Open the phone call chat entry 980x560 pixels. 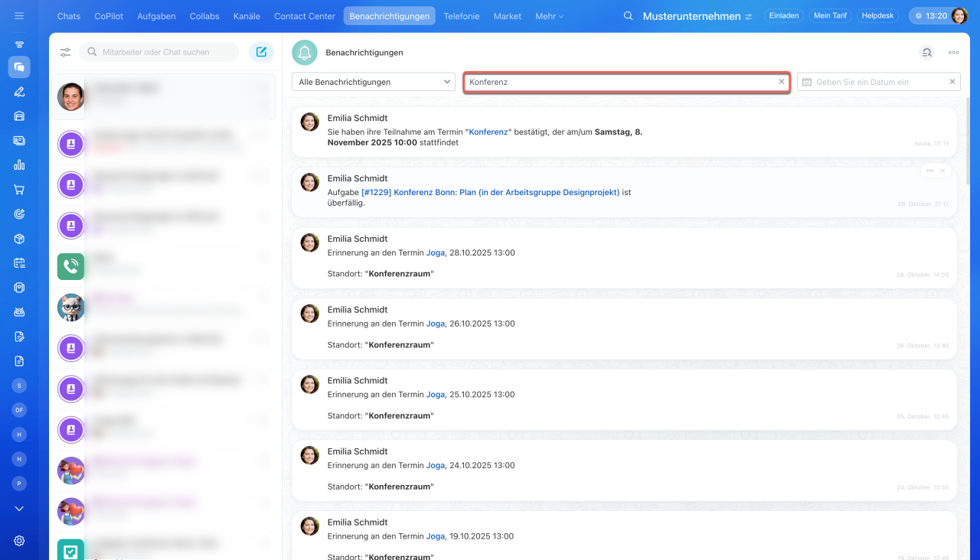pyautogui.click(x=70, y=266)
